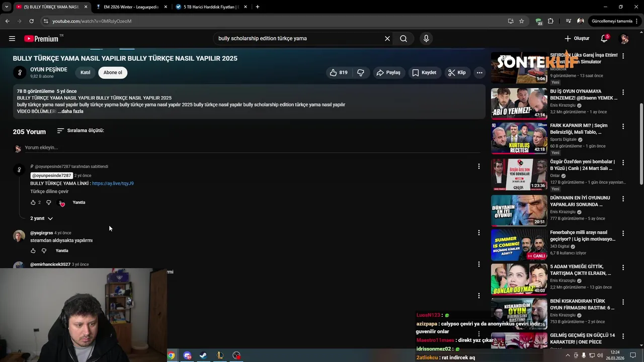Open Chrome from the taskbar

171,355
